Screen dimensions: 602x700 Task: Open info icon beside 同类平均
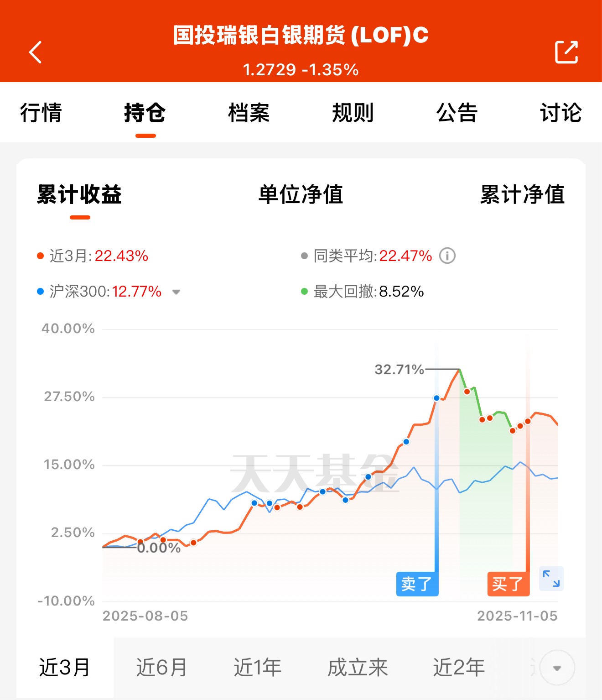coord(447,256)
